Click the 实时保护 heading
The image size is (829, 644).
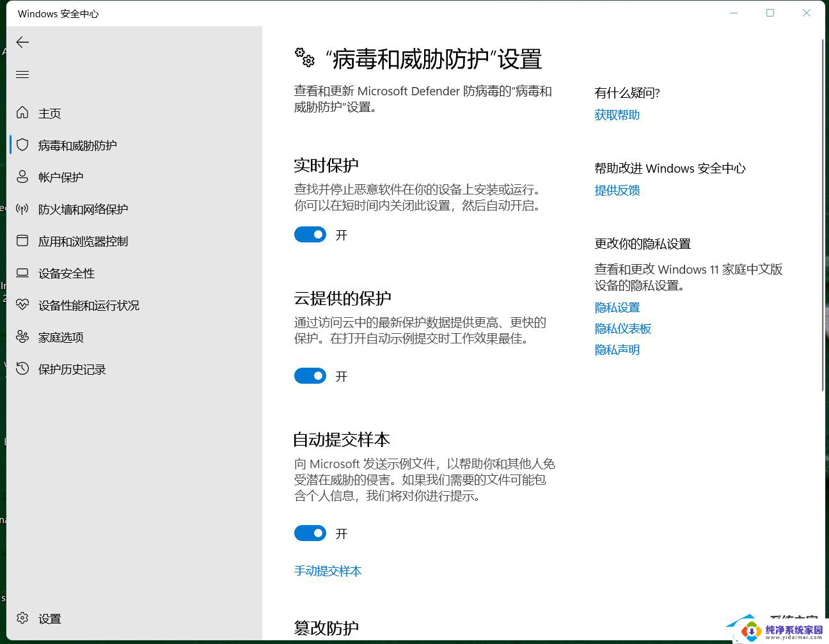(x=326, y=166)
